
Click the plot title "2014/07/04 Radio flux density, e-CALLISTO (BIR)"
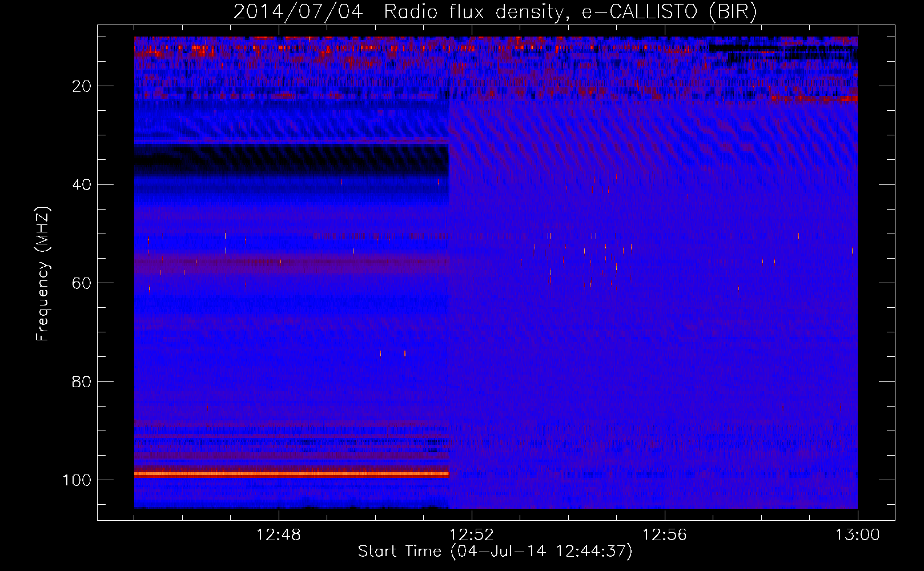pyautogui.click(x=495, y=11)
